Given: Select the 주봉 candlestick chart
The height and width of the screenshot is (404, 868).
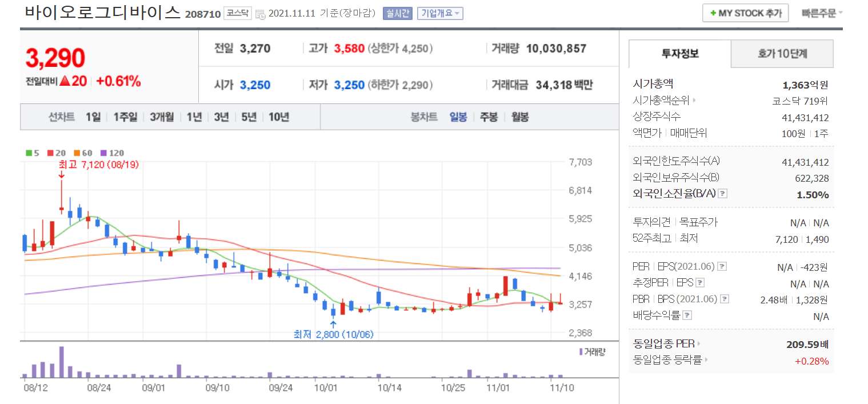Looking at the screenshot, I should pos(489,117).
